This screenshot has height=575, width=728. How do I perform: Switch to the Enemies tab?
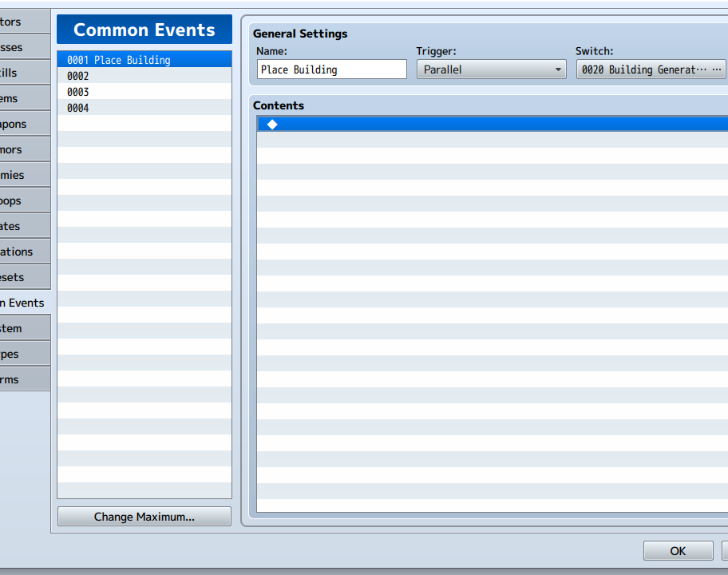(22, 175)
